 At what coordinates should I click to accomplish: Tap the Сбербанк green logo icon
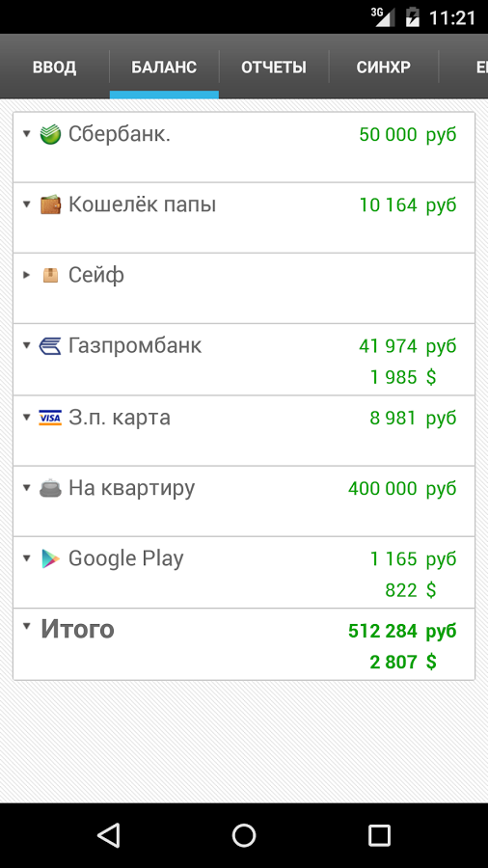tap(50, 134)
